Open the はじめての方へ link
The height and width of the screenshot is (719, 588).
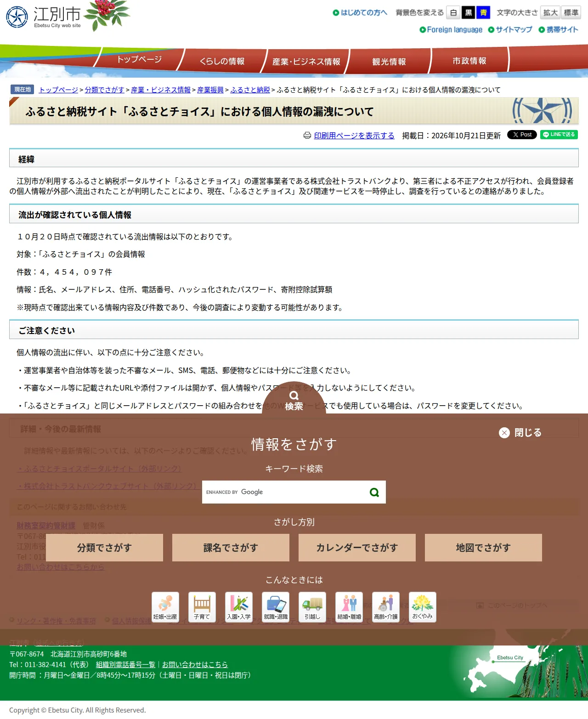coord(360,12)
